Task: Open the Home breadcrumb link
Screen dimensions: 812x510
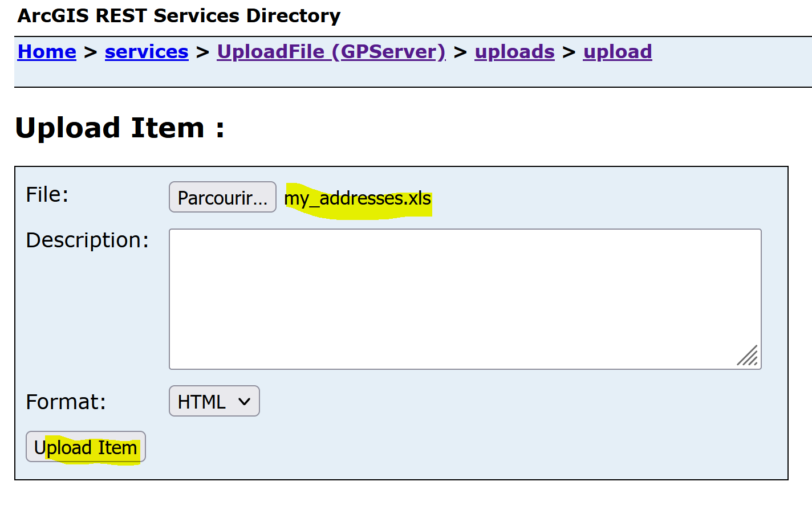Action: pyautogui.click(x=47, y=52)
